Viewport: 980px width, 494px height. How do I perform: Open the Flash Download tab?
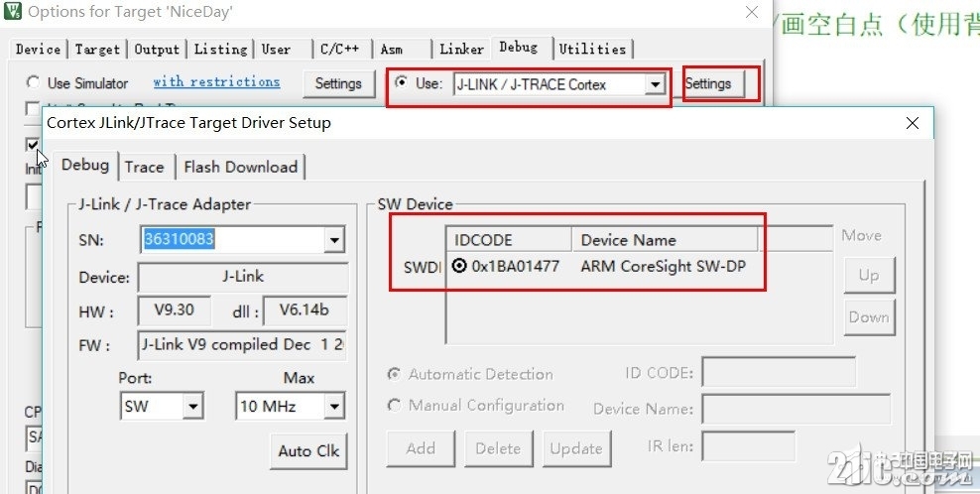pyautogui.click(x=241, y=167)
